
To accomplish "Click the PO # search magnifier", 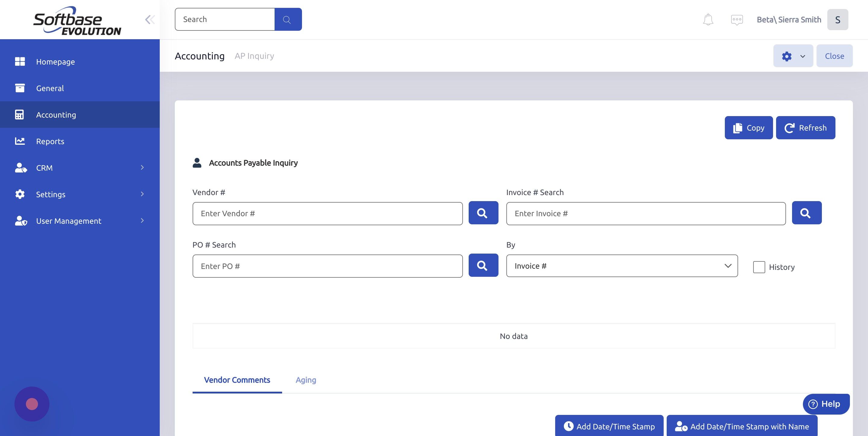I will pyautogui.click(x=483, y=265).
